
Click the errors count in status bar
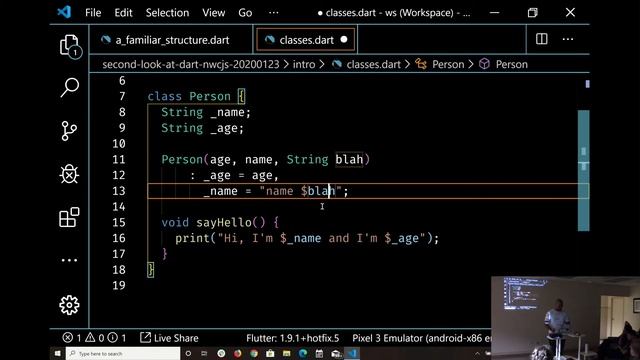[72, 338]
